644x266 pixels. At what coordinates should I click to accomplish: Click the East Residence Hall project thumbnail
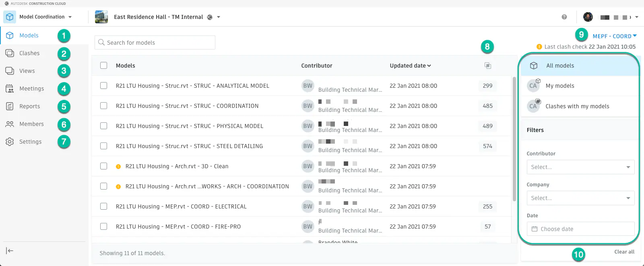101,17
